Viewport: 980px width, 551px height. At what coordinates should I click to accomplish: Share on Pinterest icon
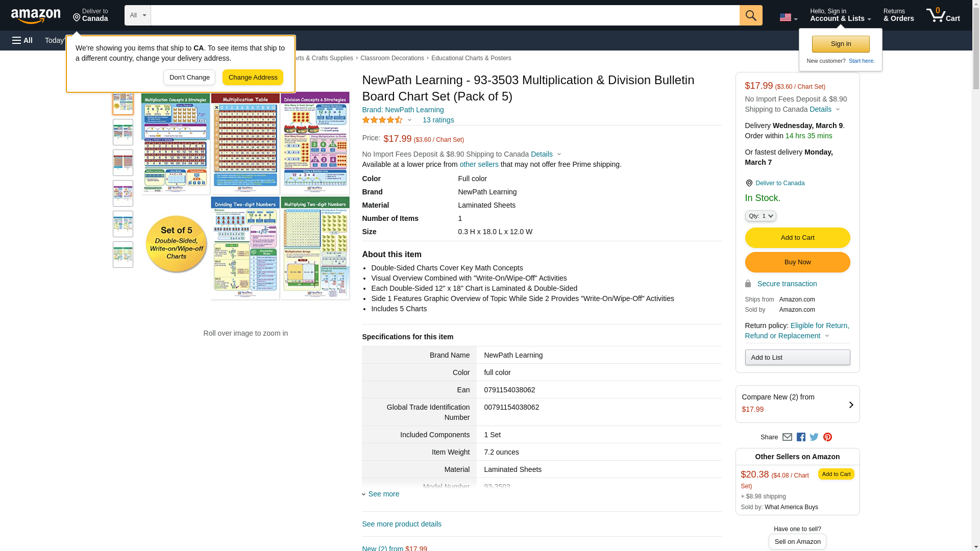[827, 437]
